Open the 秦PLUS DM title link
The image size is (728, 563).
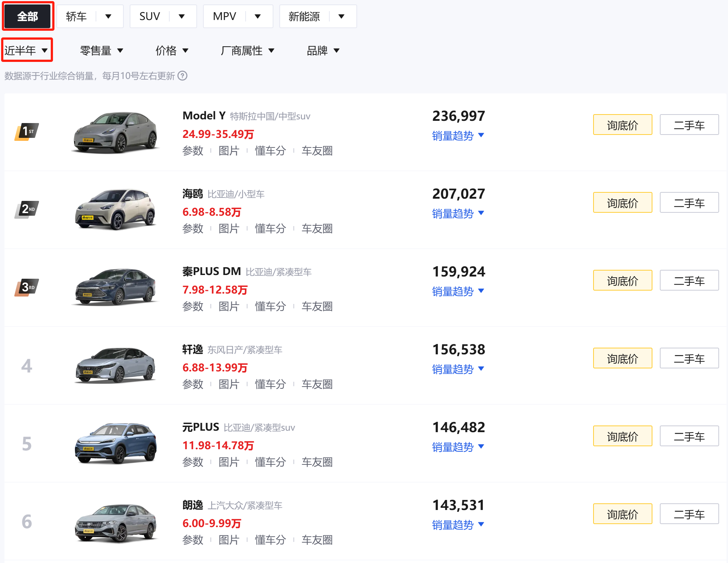coord(212,271)
